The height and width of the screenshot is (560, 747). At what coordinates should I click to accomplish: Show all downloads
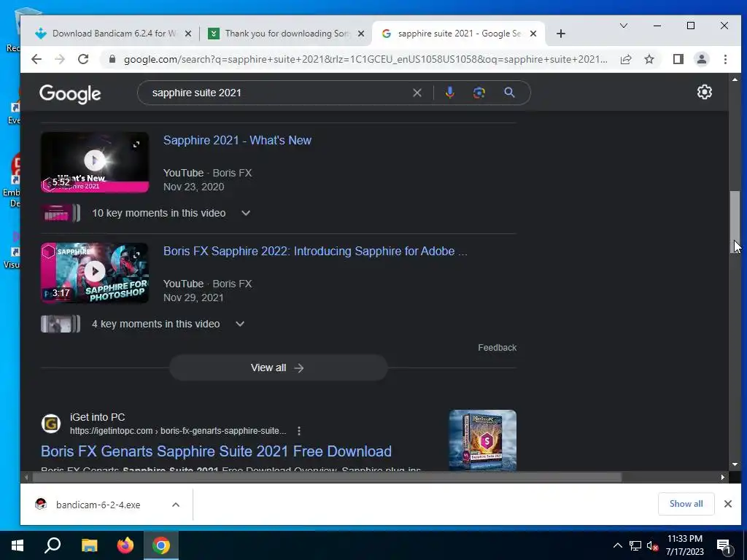tap(686, 504)
